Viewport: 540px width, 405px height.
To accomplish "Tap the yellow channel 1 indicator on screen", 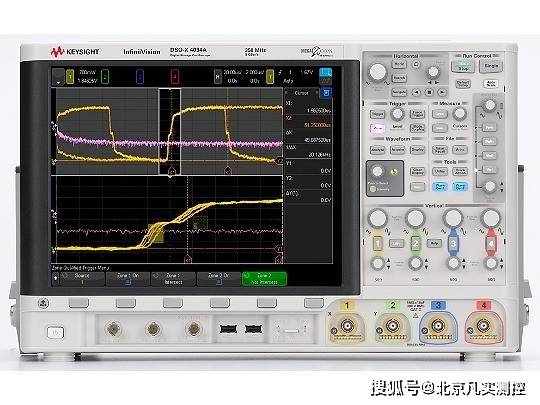I will (x=70, y=76).
